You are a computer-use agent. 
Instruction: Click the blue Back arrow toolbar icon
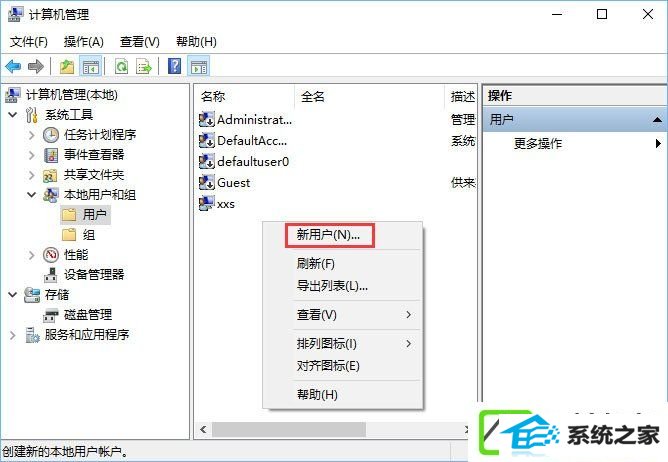(13, 66)
